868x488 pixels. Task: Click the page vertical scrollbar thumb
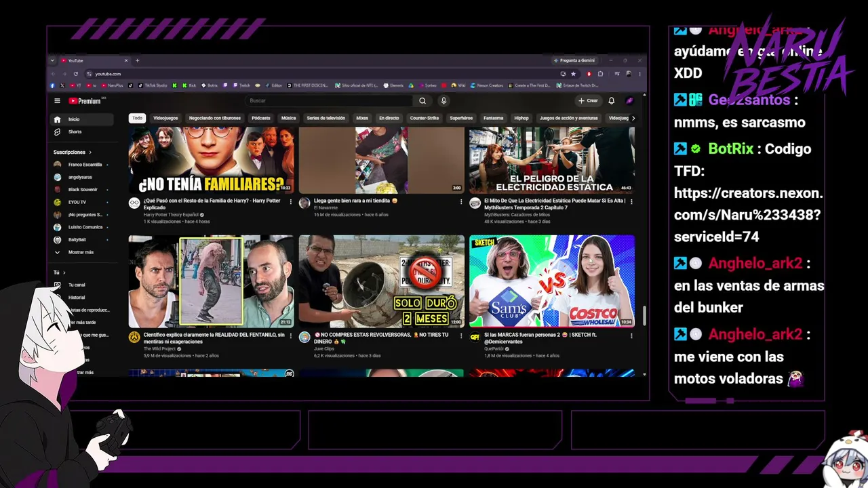coord(644,316)
